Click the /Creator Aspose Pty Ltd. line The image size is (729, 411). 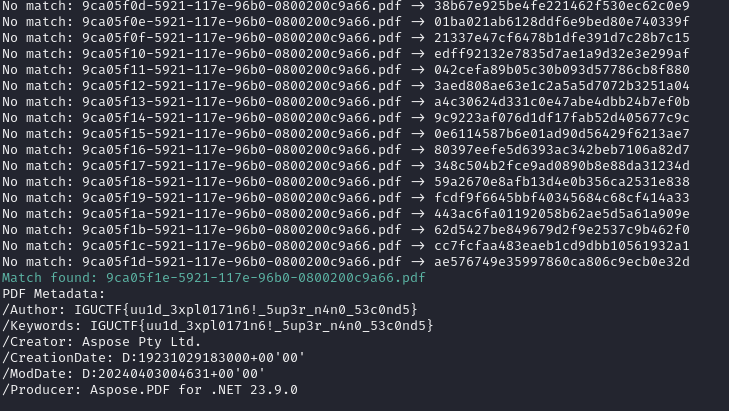coord(101,342)
